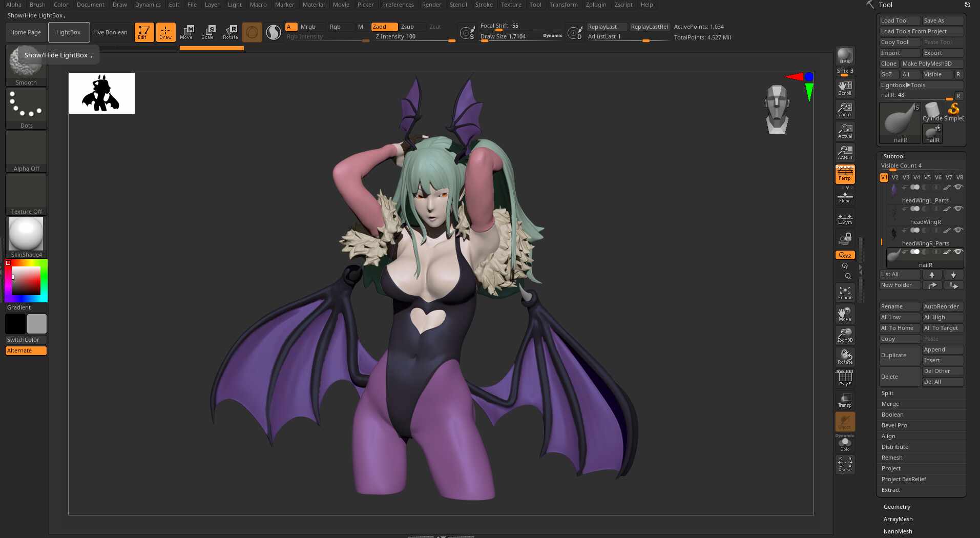Expand the Boolean section
The image size is (980, 538).
tap(892, 415)
